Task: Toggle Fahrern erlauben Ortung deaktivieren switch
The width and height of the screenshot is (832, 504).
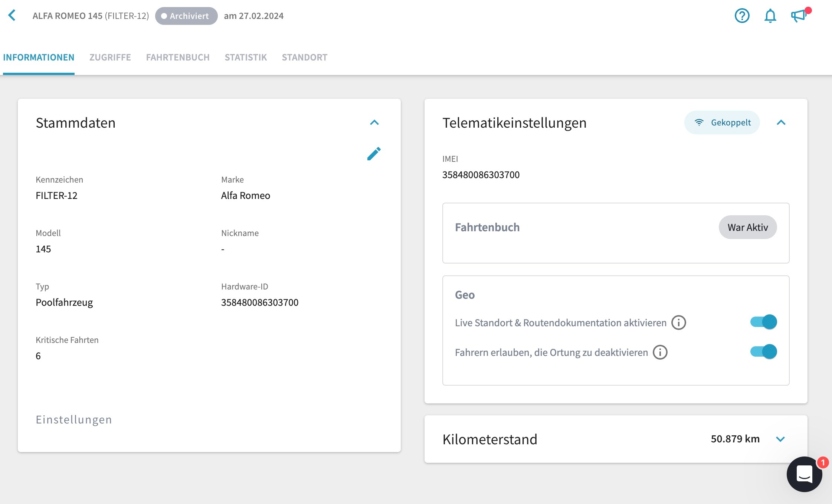Action: click(x=763, y=351)
